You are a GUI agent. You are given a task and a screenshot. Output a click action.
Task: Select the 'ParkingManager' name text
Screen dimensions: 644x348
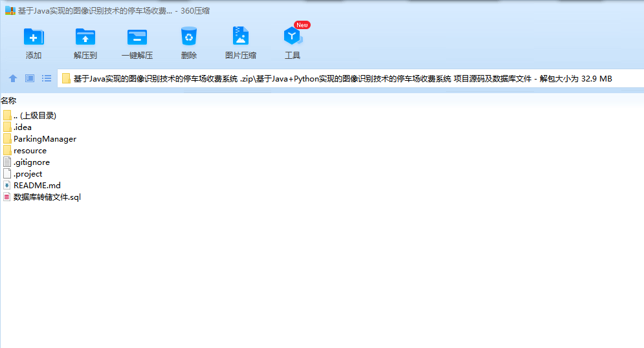coord(45,139)
